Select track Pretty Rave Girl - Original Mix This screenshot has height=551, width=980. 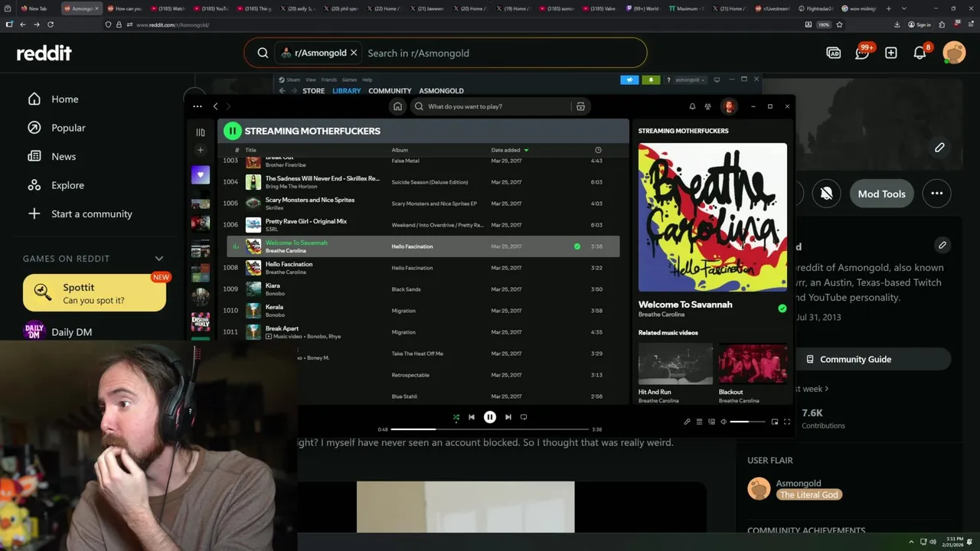(x=423, y=225)
